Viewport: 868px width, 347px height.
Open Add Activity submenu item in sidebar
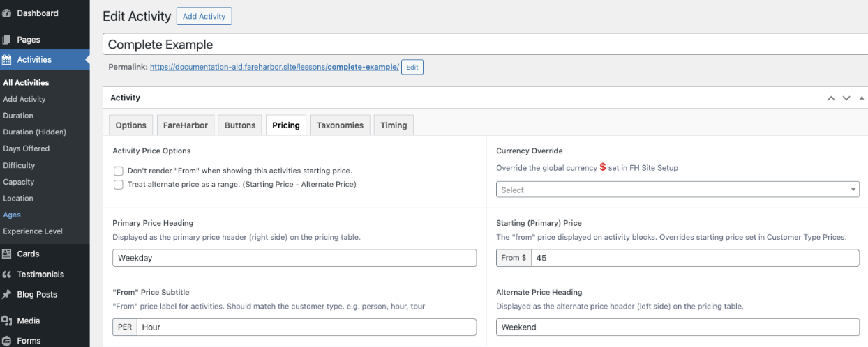tap(24, 99)
